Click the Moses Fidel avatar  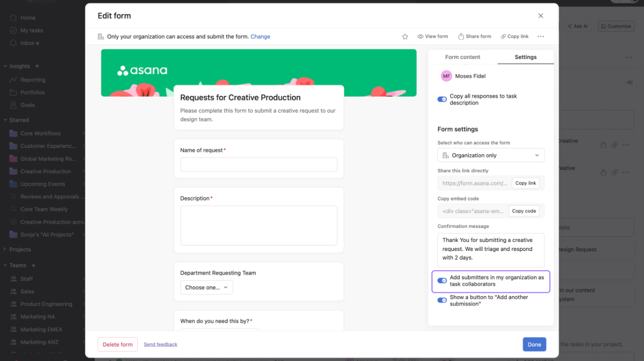point(446,76)
